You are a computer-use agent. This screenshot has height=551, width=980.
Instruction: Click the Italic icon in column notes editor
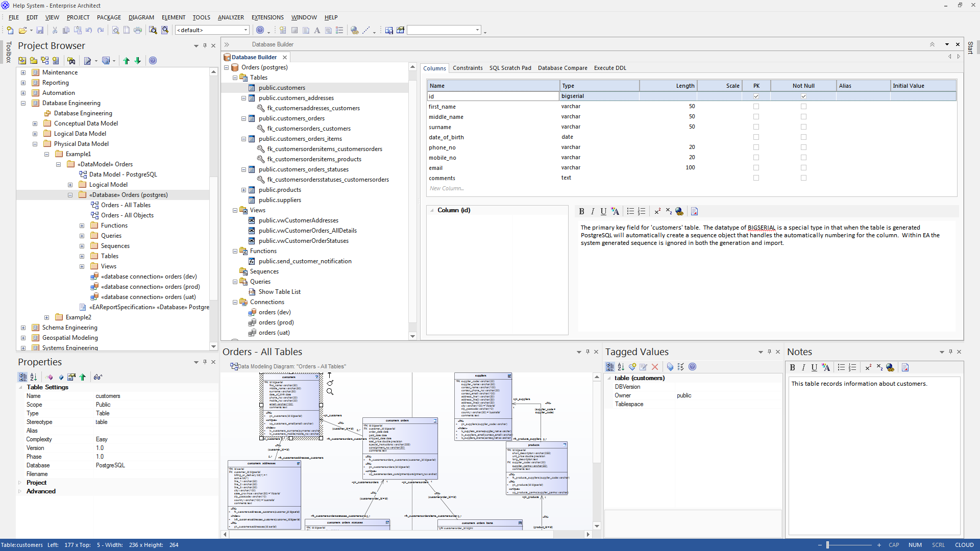point(592,211)
